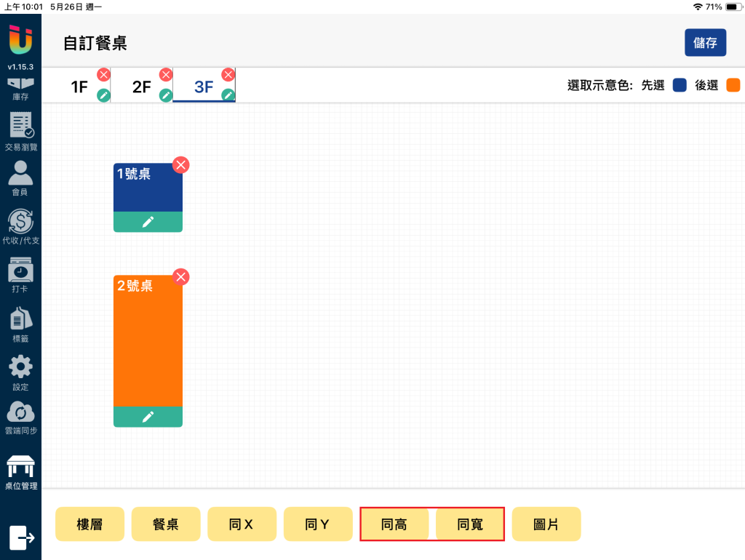The image size is (745, 560).
Task: Open 交易瀏覽 transaction browser icon
Action: [x=20, y=132]
